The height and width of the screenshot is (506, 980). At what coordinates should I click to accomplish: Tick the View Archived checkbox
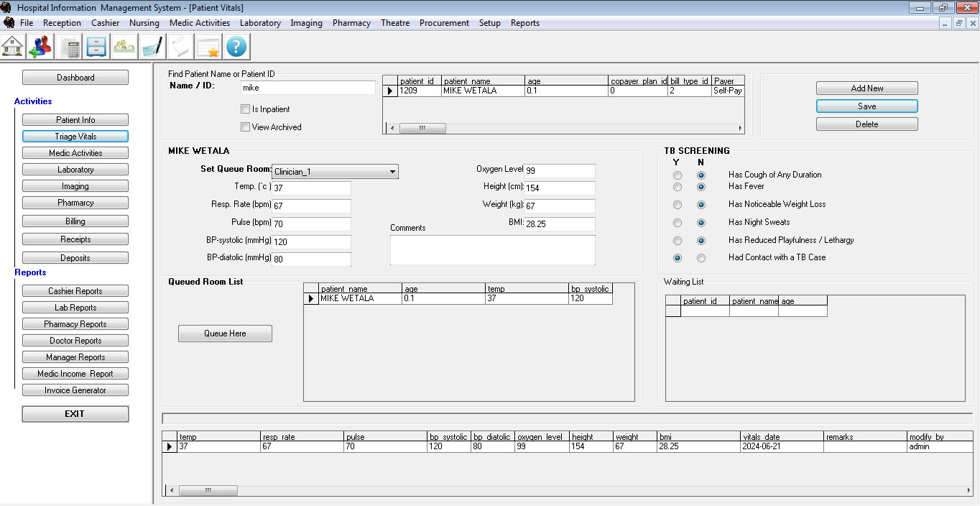pos(245,127)
